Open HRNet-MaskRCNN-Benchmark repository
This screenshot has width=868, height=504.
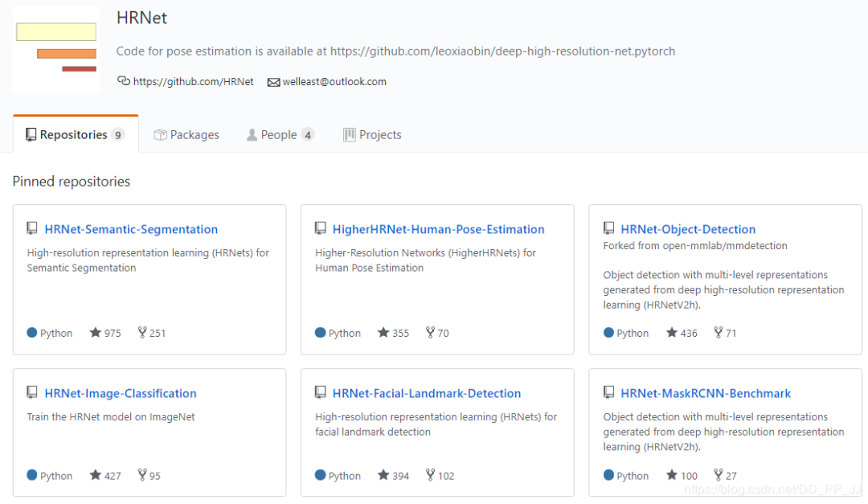pyautogui.click(x=706, y=393)
